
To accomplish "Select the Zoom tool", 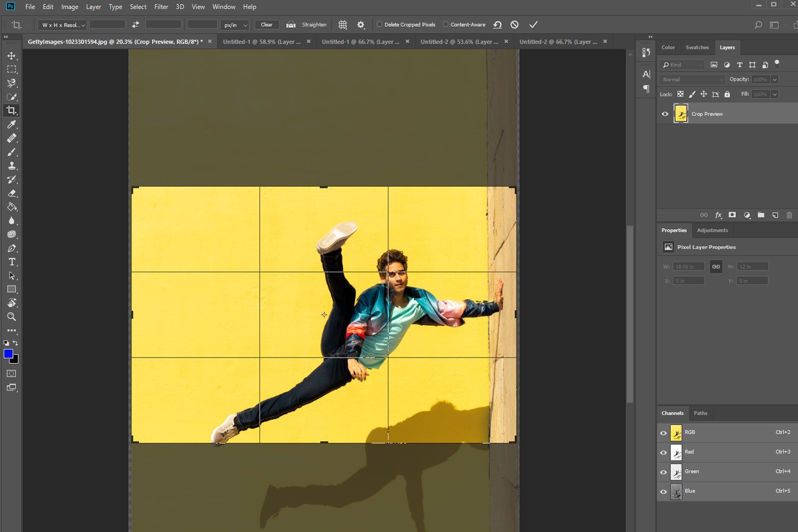I will click(11, 317).
